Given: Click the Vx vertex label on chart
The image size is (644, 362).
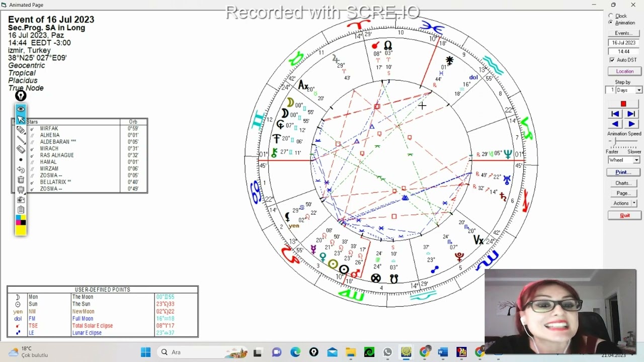Looking at the screenshot, I should [478, 241].
